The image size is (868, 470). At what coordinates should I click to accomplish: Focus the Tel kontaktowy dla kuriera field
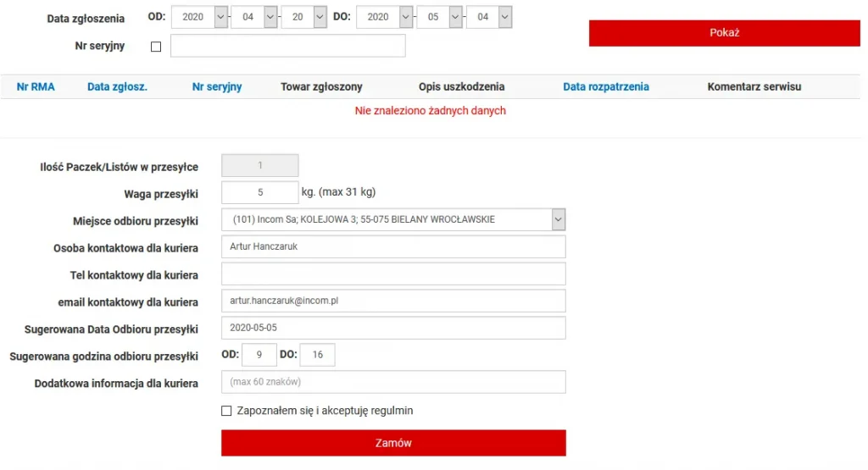coord(393,274)
